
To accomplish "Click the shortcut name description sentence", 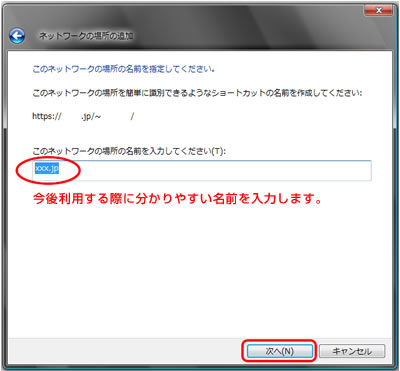I will [197, 93].
